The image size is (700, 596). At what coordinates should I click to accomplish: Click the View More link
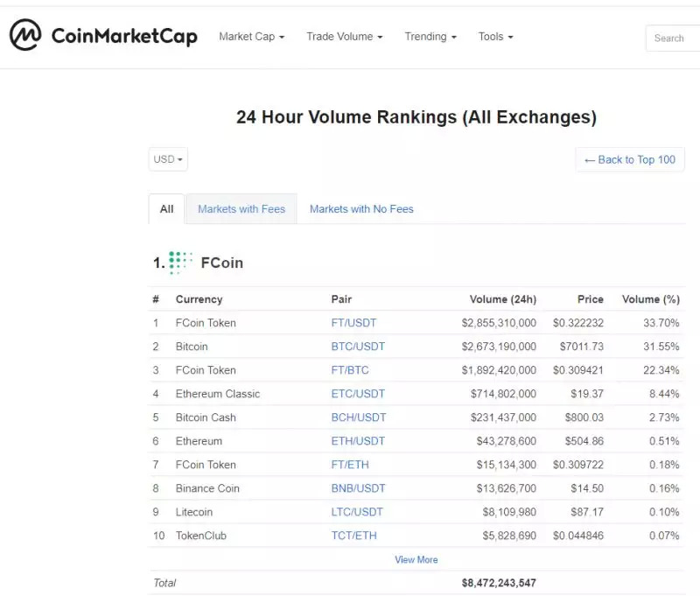(x=416, y=560)
